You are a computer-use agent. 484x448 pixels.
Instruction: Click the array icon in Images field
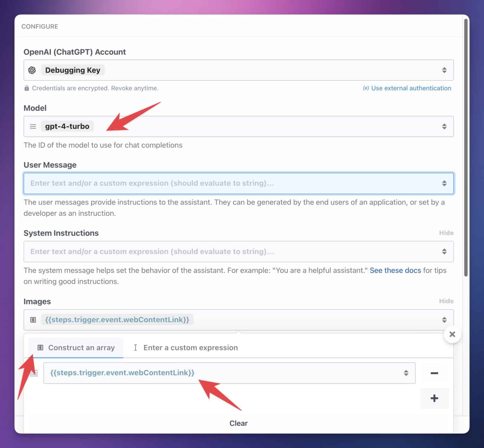(33, 320)
